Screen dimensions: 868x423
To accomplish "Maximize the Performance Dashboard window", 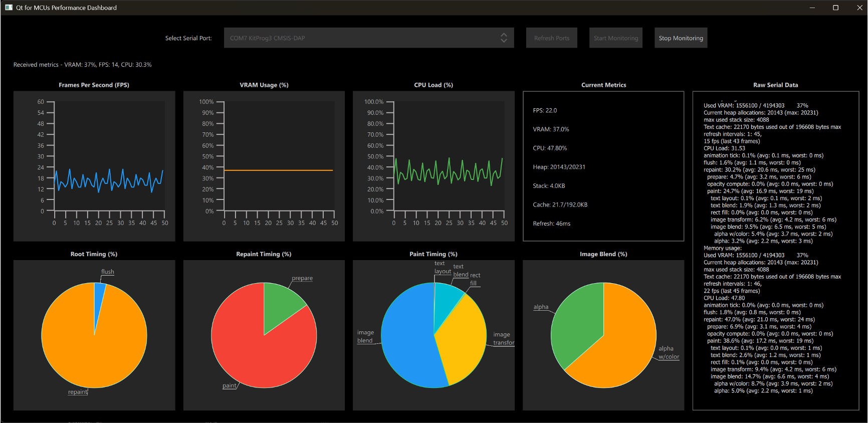I will point(835,8).
